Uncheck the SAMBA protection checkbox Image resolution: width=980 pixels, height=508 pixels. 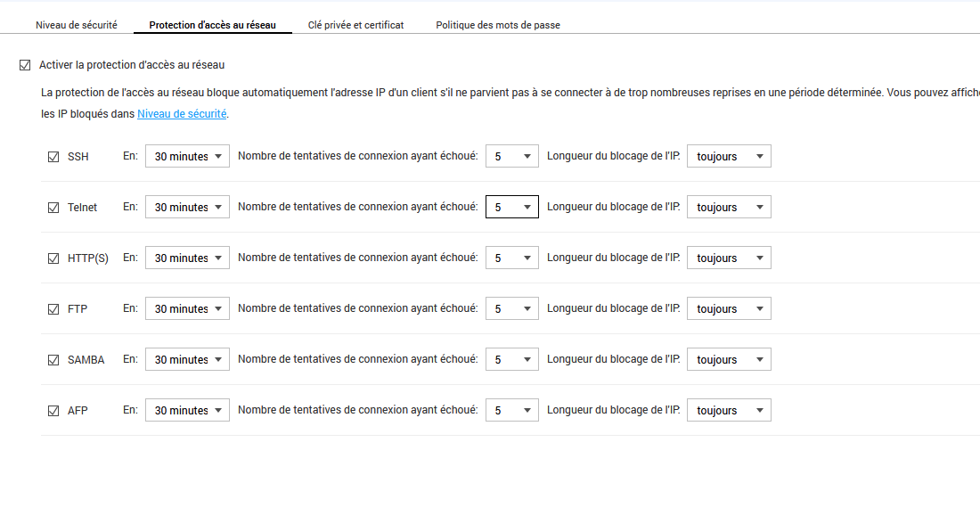pyautogui.click(x=53, y=360)
